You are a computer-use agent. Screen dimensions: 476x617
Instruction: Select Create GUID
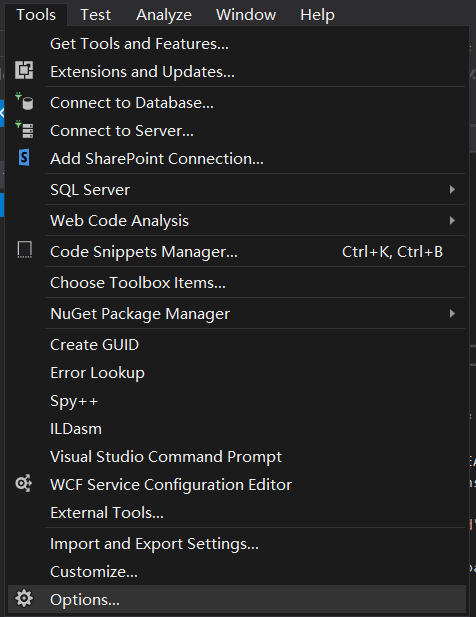(237, 345)
